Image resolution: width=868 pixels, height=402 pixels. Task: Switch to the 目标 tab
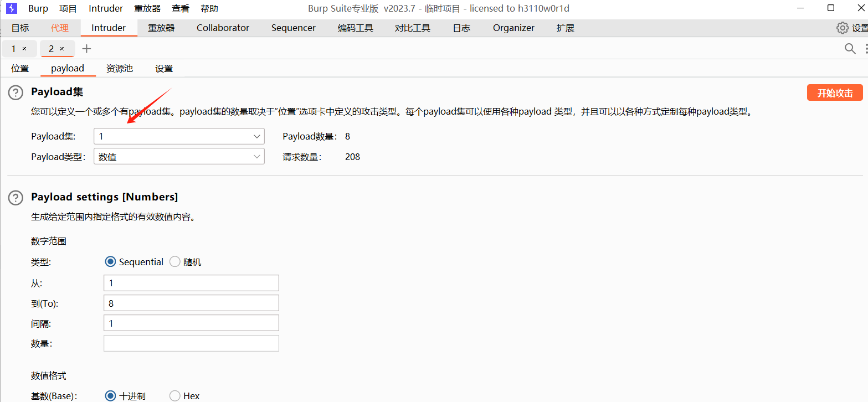(x=20, y=28)
